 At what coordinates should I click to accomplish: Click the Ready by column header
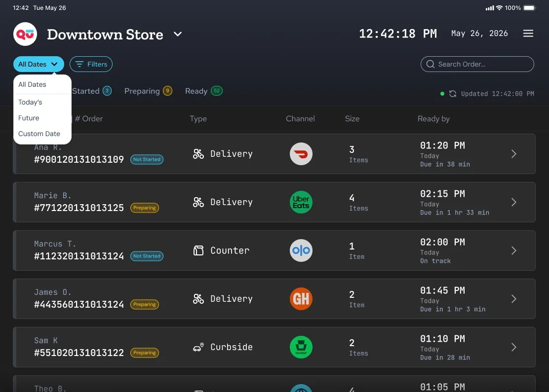[x=433, y=118]
